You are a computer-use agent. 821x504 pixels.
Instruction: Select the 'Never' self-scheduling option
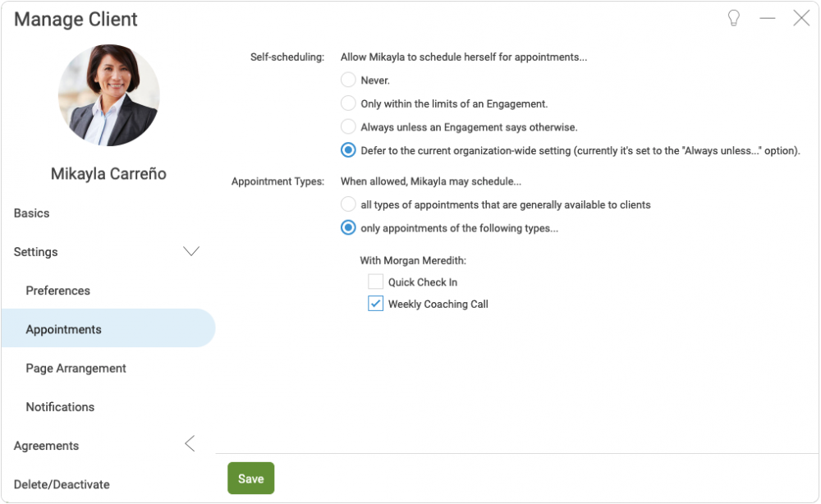348,80
